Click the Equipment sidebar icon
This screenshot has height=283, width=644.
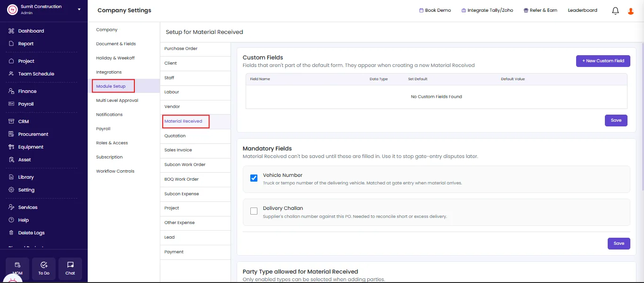pyautogui.click(x=11, y=147)
